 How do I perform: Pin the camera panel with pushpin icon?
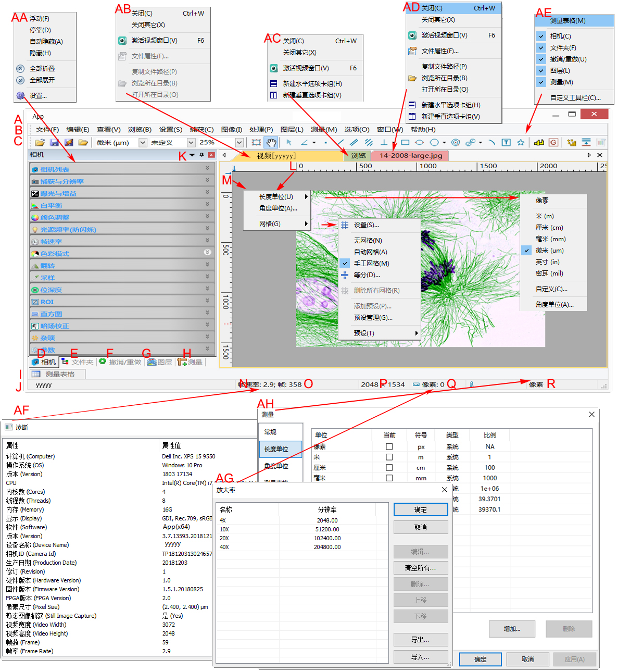click(202, 155)
